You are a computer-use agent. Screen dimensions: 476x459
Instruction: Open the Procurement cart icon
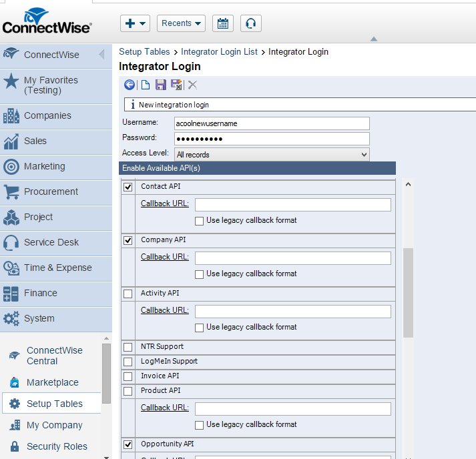pos(11,192)
